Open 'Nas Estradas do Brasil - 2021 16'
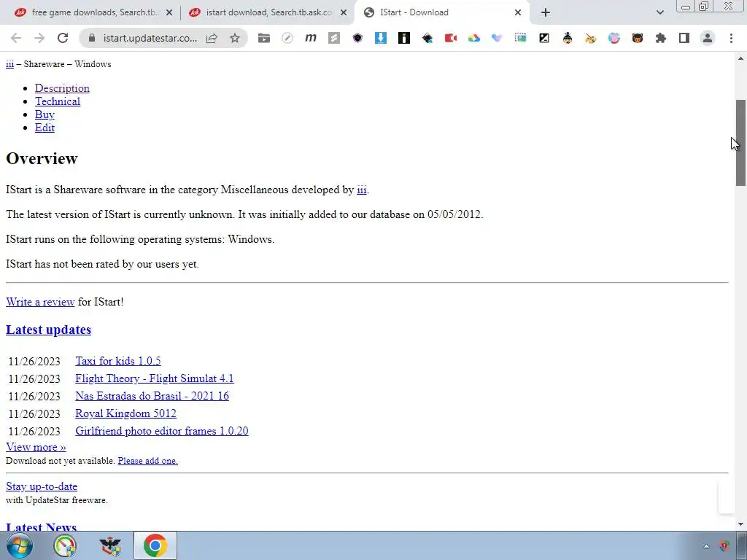Image resolution: width=747 pixels, height=560 pixels. (152, 396)
